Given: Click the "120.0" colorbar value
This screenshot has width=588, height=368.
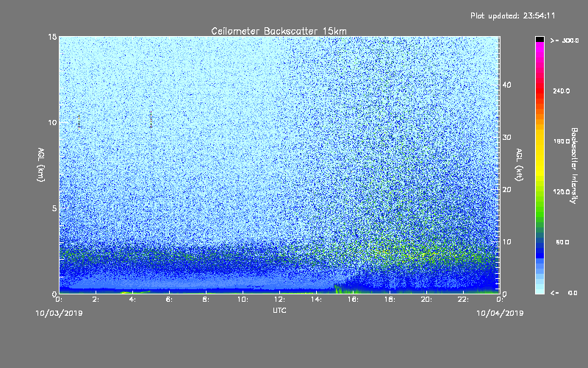Looking at the screenshot, I should pyautogui.click(x=562, y=191).
